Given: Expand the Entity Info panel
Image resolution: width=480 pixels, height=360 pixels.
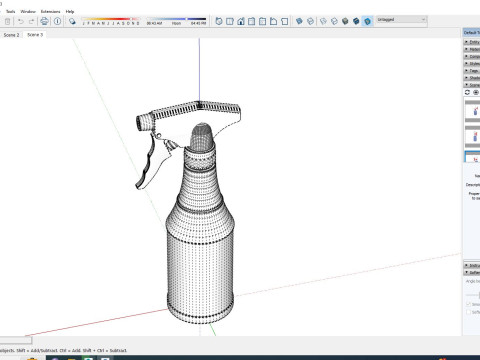Looking at the screenshot, I should (x=472, y=42).
